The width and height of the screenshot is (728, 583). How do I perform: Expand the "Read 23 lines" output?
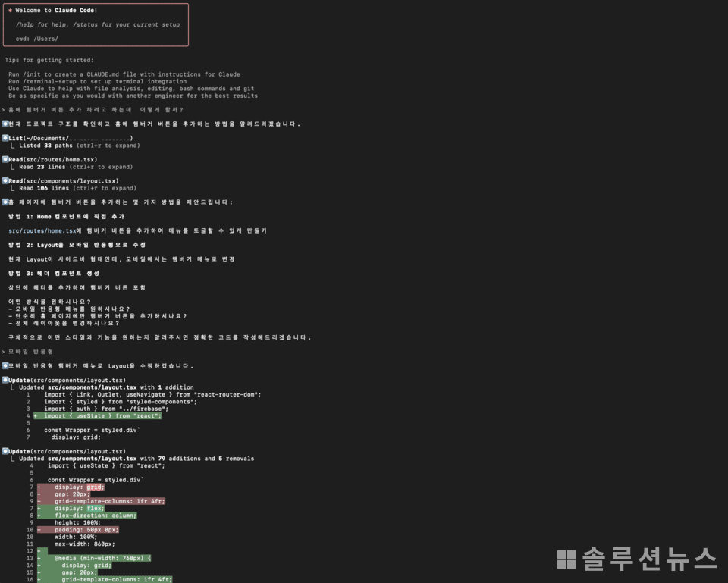point(76,167)
